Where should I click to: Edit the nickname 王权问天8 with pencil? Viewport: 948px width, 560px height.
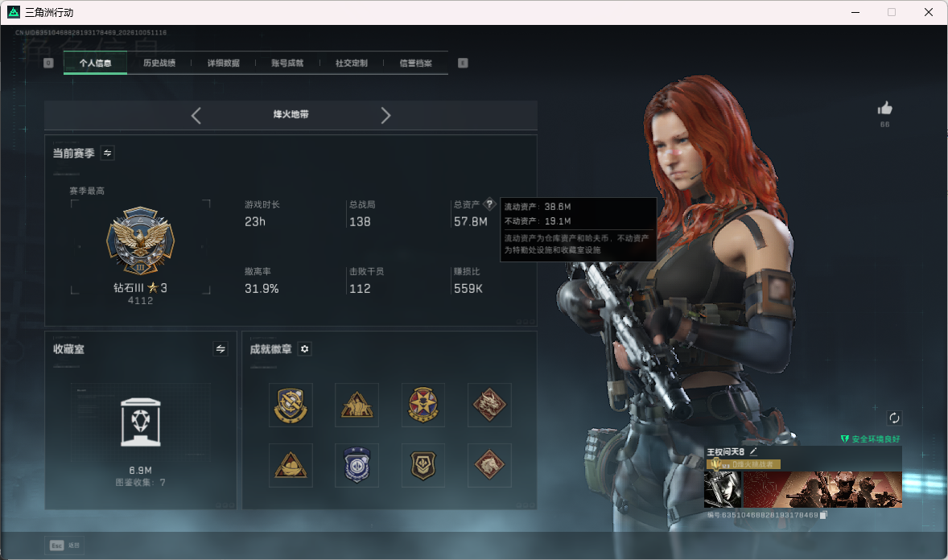tap(753, 451)
